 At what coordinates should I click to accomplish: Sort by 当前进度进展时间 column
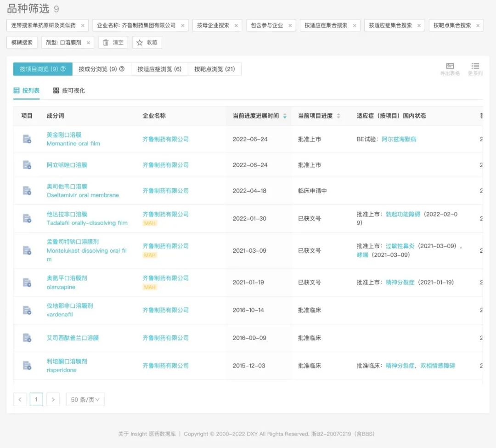(285, 116)
